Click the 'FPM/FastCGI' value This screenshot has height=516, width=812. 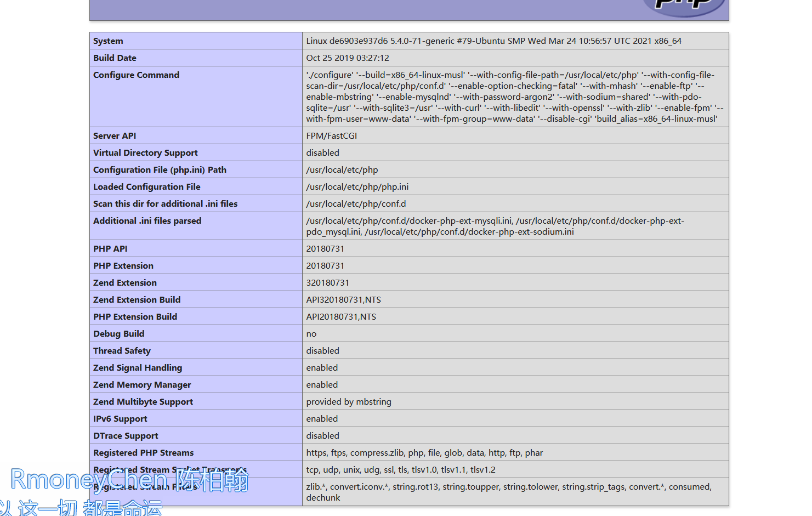point(331,136)
